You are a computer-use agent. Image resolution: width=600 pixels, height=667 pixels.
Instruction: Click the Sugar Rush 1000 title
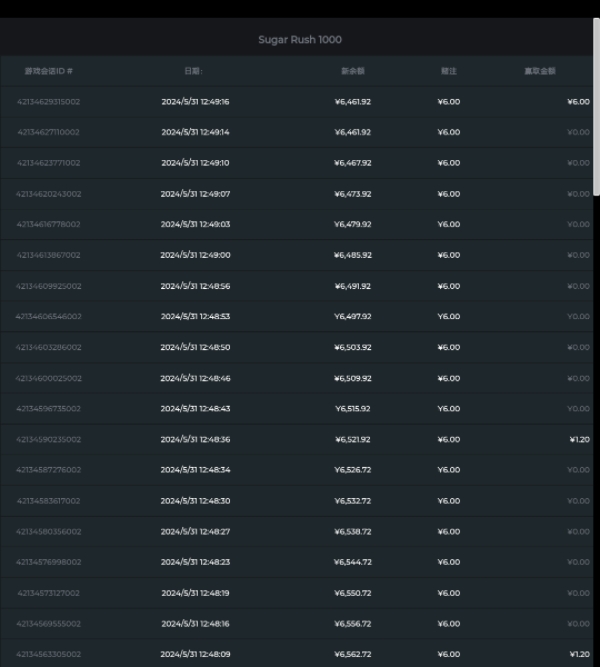point(300,40)
